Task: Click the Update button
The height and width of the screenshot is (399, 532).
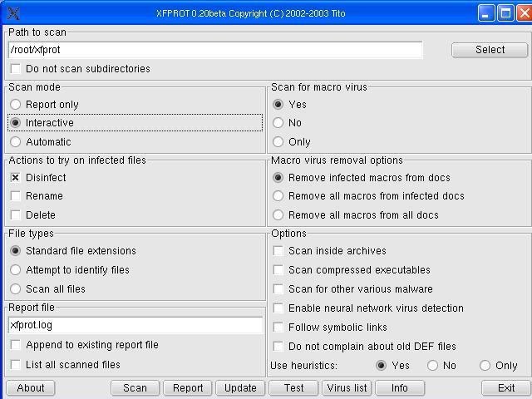Action: click(x=240, y=388)
